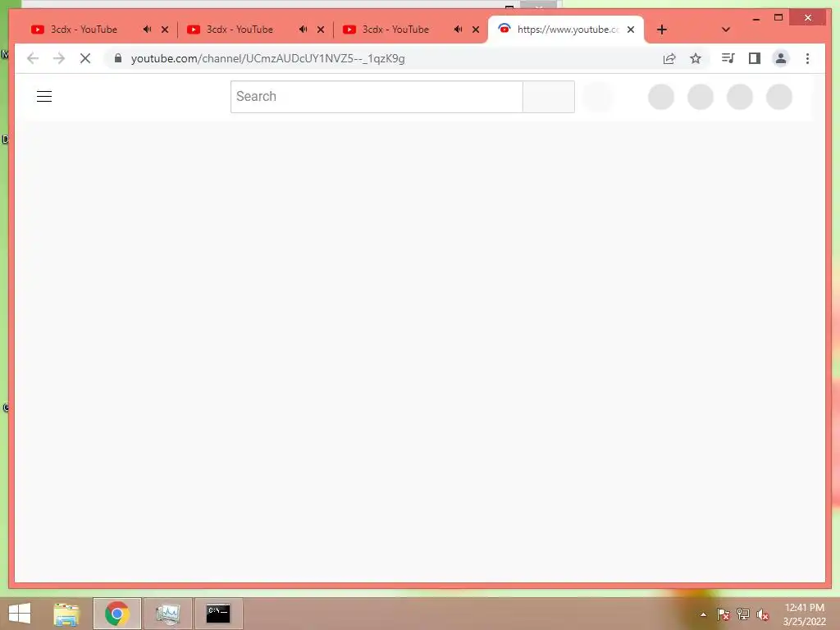Show hidden system tray icons

point(703,614)
